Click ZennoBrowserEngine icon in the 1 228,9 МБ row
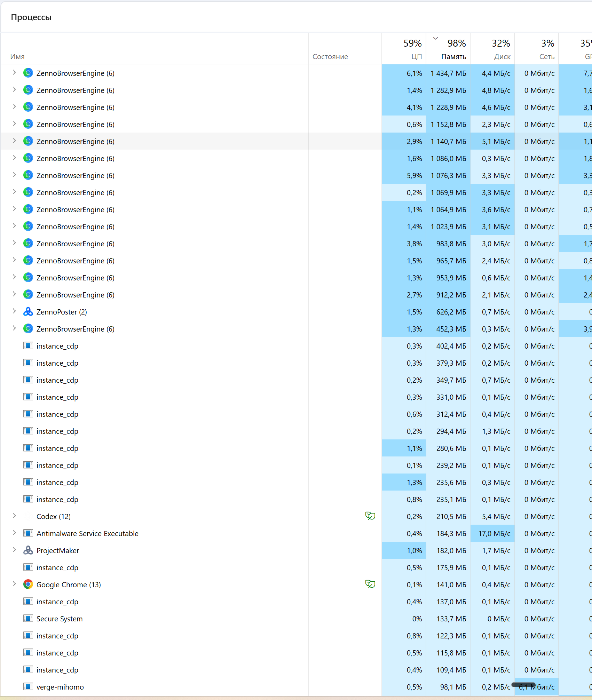592x700 pixels. pyautogui.click(x=28, y=107)
